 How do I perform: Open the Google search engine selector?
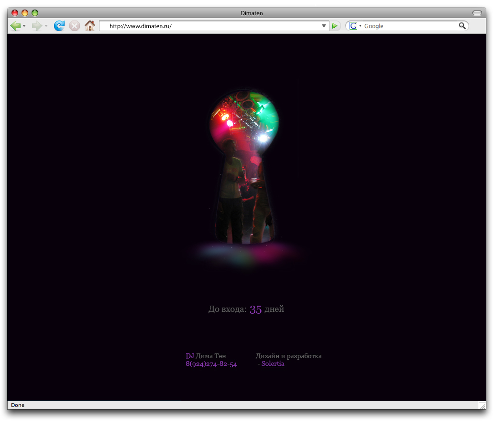(355, 26)
